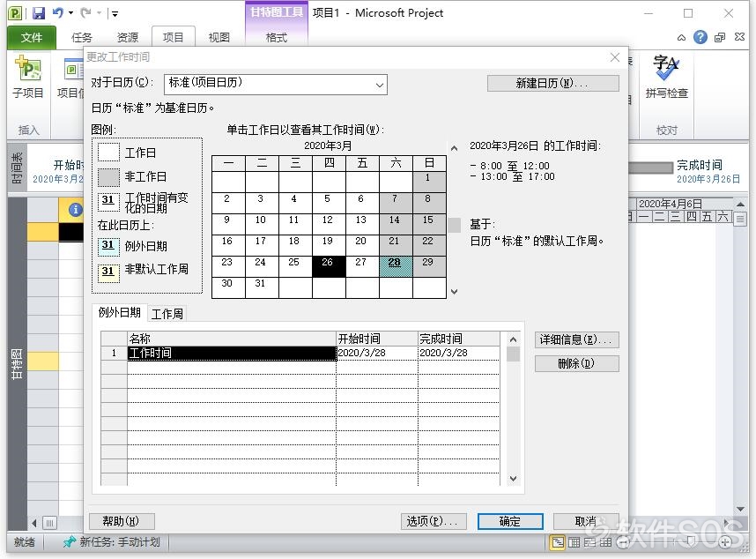The image size is (756, 559).
Task: Select March 1 in the calendar
Action: (428, 182)
